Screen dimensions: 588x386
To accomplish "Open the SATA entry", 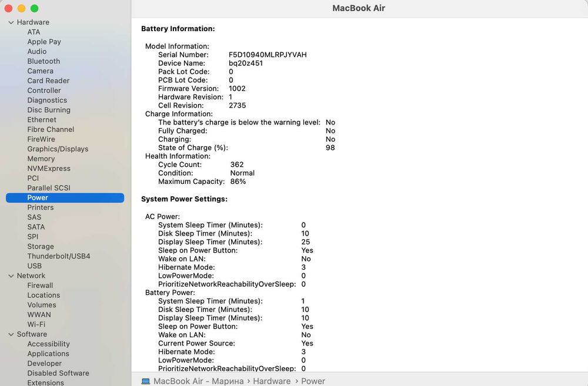I will click(36, 227).
